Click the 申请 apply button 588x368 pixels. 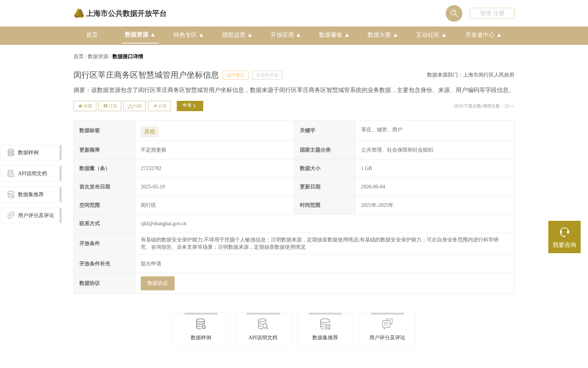[x=190, y=106]
